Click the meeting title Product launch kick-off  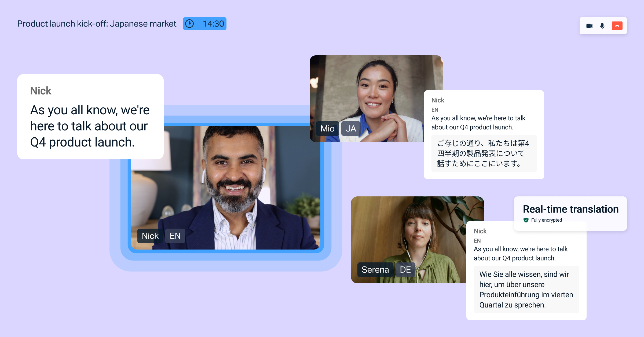(97, 24)
